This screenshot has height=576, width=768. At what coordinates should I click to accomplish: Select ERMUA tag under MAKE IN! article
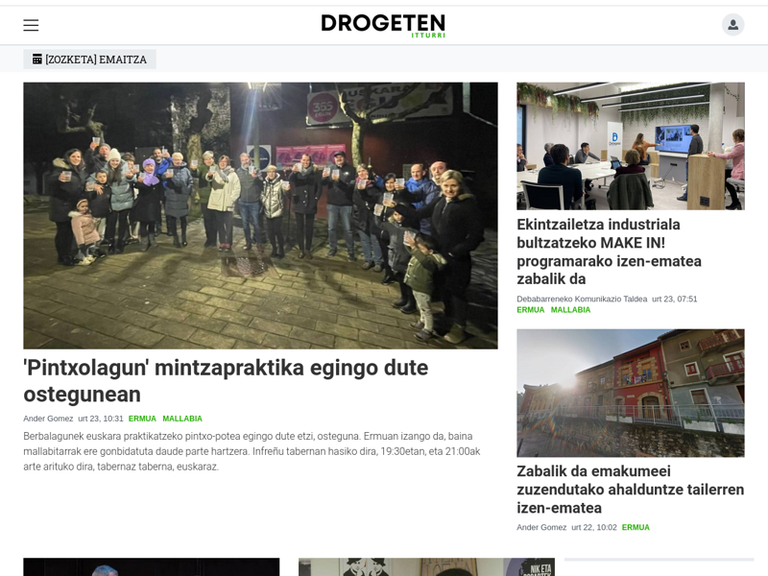[530, 310]
